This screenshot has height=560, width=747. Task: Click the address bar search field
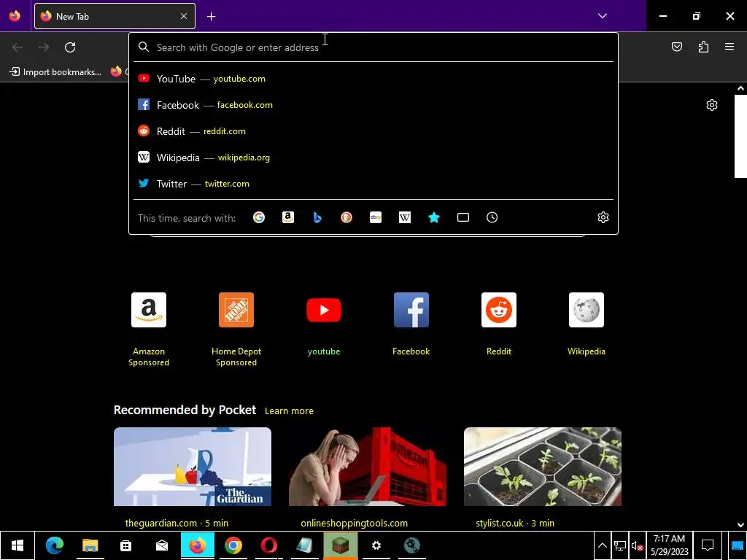pyautogui.click(x=373, y=47)
